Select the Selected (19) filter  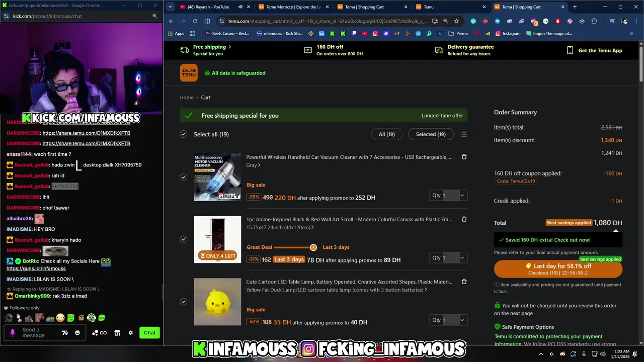click(x=431, y=134)
